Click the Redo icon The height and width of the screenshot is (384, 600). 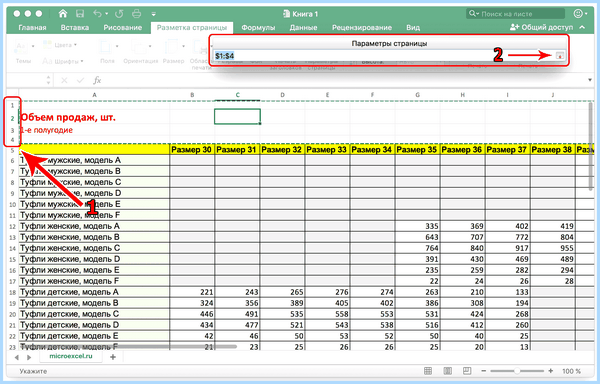[119, 14]
